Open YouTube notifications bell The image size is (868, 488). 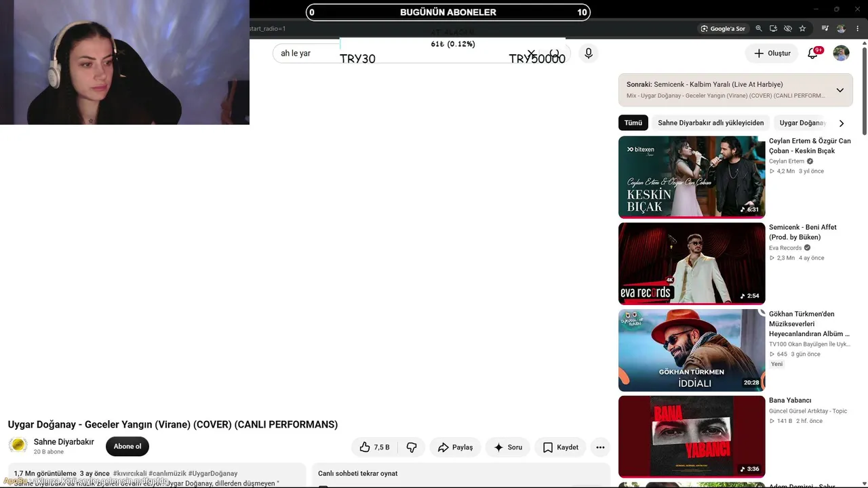(x=812, y=53)
